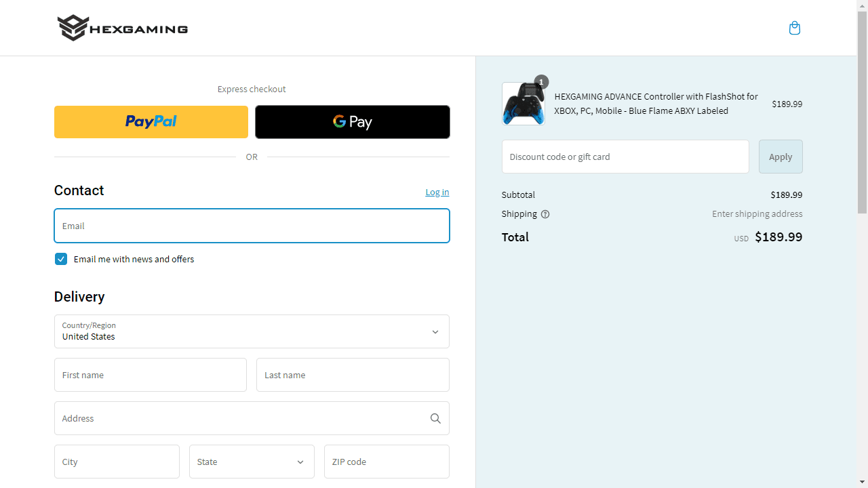Screen dimensions: 868x488
Task: Pay with the PayPal button
Action: click(151, 122)
